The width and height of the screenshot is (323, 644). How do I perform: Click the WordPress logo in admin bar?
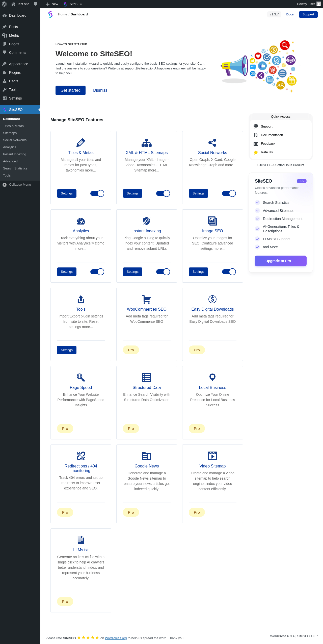coord(4,4)
